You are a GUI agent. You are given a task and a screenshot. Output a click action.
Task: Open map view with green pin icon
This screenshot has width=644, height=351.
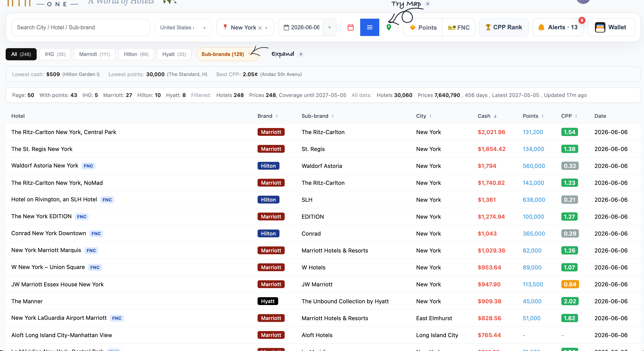(388, 27)
